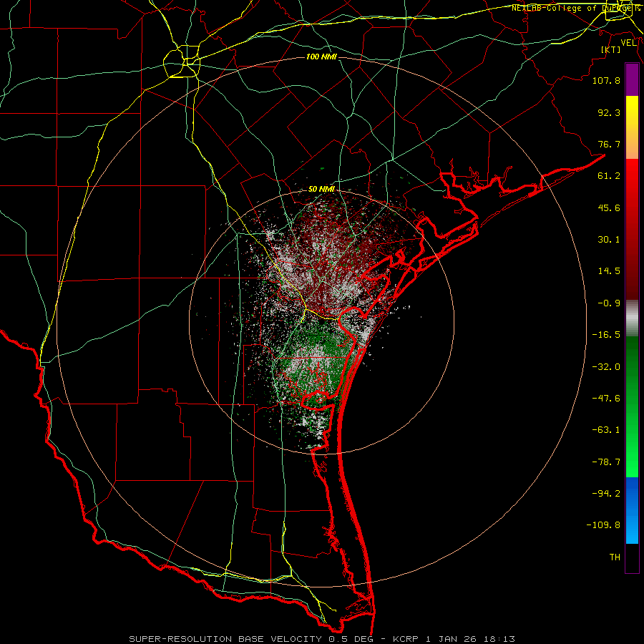Image resolution: width=644 pixels, height=644 pixels.
Task: Click the -94.2 value on velocity scale
Action: pos(606,493)
